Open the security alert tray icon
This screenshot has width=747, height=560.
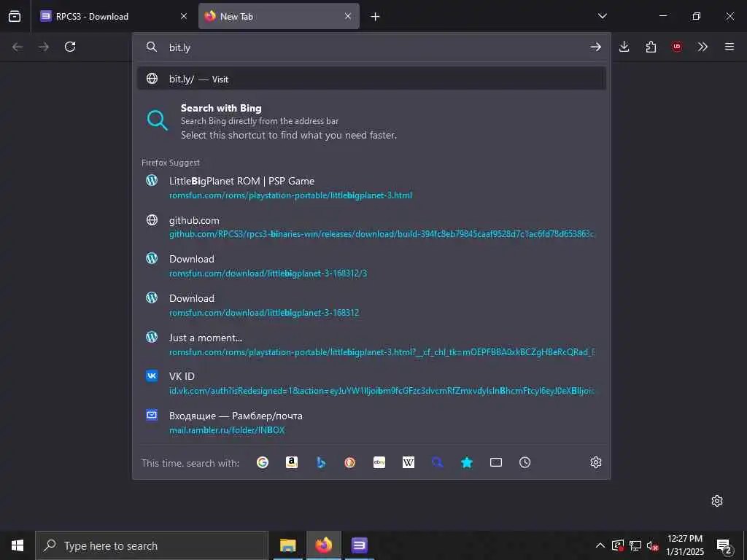click(618, 545)
